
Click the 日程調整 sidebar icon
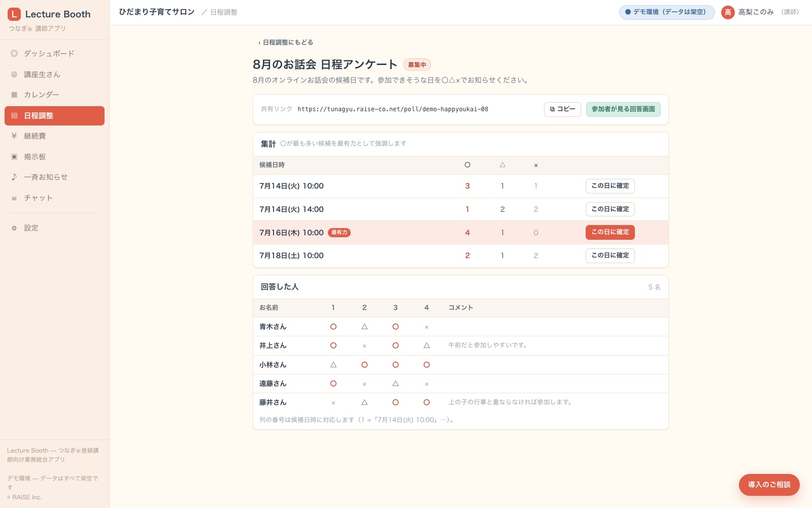[x=14, y=116]
